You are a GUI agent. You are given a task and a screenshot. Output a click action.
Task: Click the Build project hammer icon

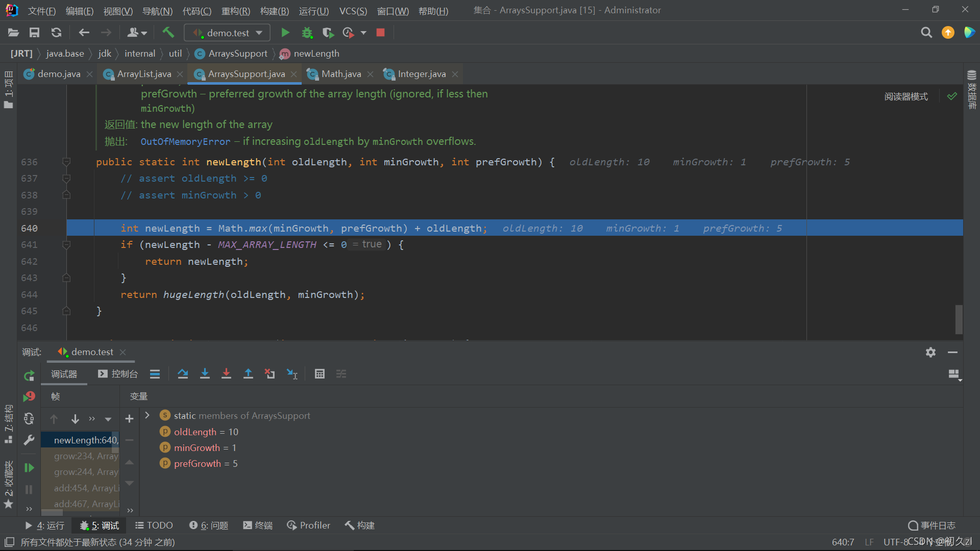[168, 33]
